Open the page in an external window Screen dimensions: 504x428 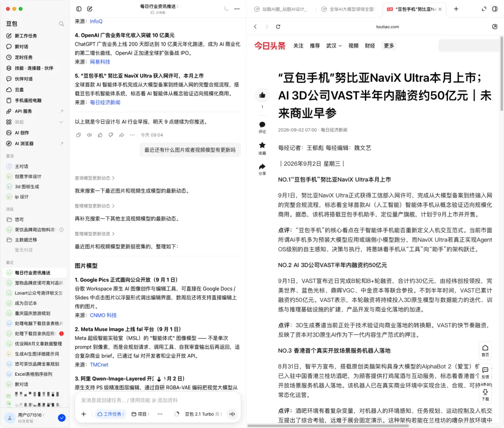(x=495, y=27)
